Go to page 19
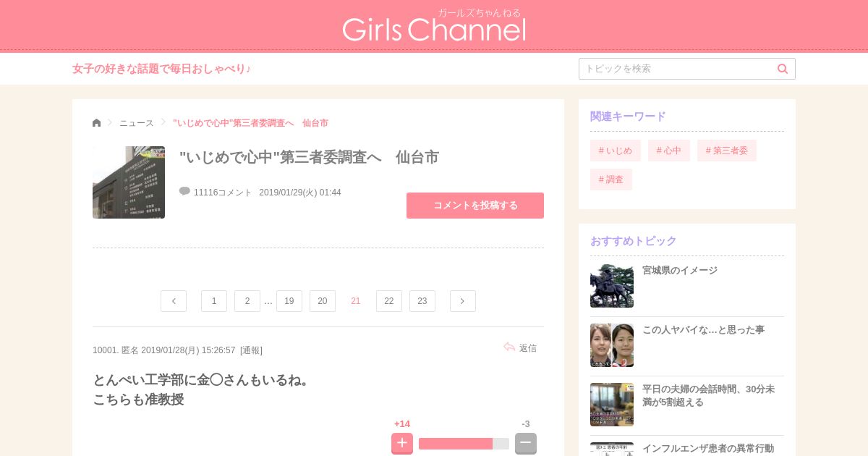The height and width of the screenshot is (456, 868). click(289, 301)
